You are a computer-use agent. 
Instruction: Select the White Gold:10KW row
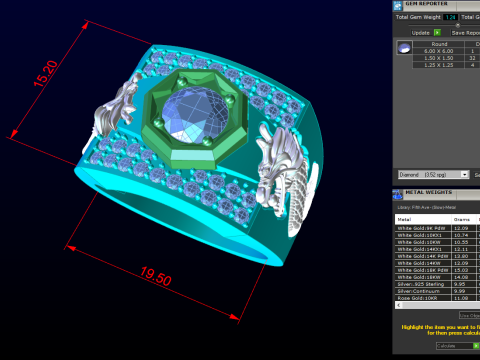pos(438,242)
